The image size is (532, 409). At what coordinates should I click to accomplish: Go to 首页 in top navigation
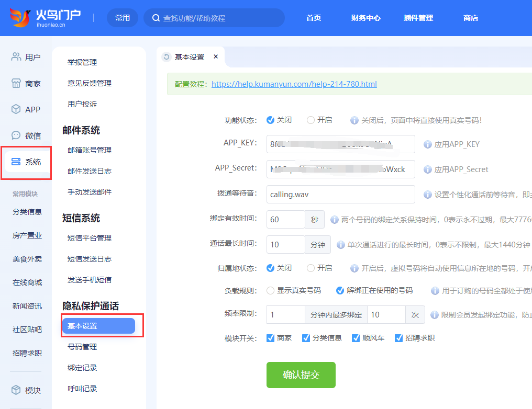(314, 18)
